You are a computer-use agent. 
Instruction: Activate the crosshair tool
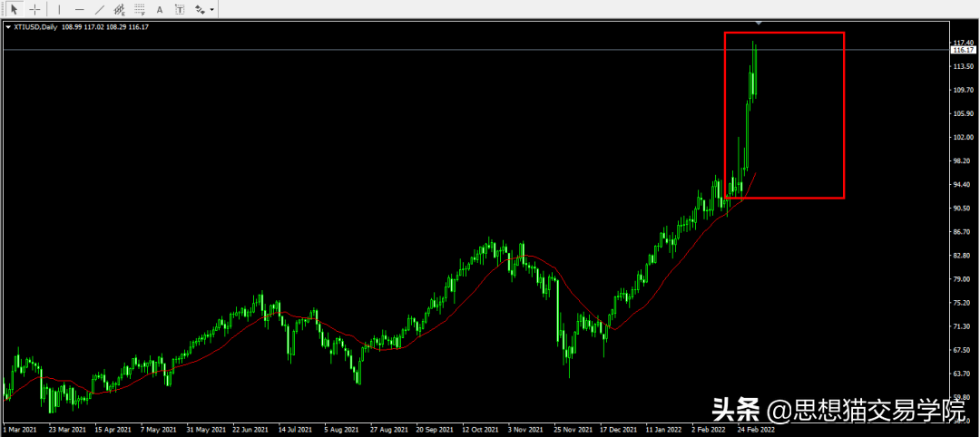pos(35,9)
